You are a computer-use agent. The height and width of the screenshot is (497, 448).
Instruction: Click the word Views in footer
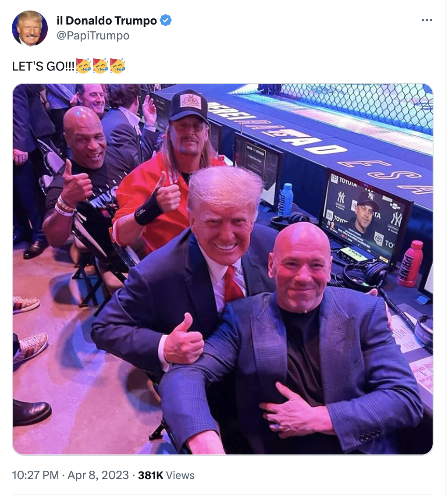tap(180, 475)
